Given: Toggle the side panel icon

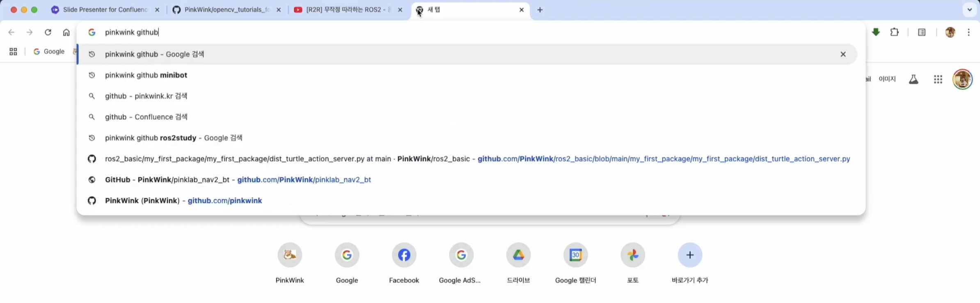Looking at the screenshot, I should [x=922, y=32].
